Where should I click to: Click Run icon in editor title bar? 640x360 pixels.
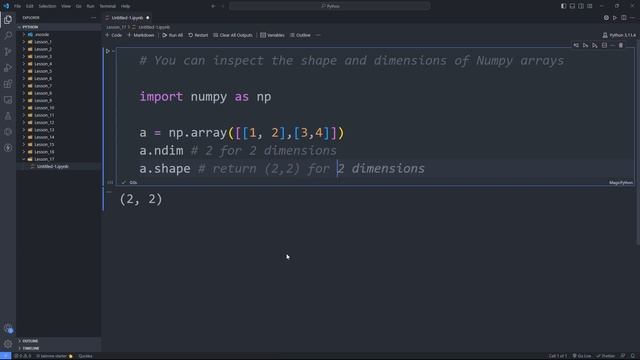coord(615,18)
